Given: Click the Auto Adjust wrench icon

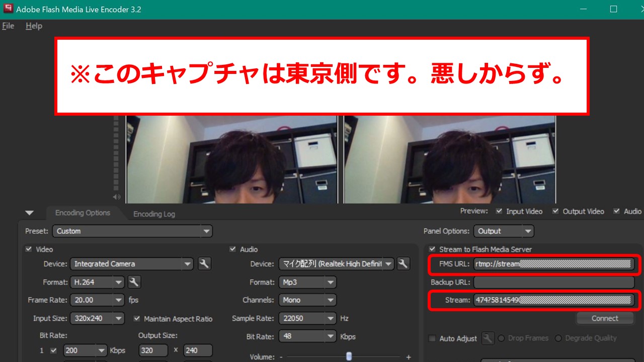Looking at the screenshot, I should click(488, 338).
